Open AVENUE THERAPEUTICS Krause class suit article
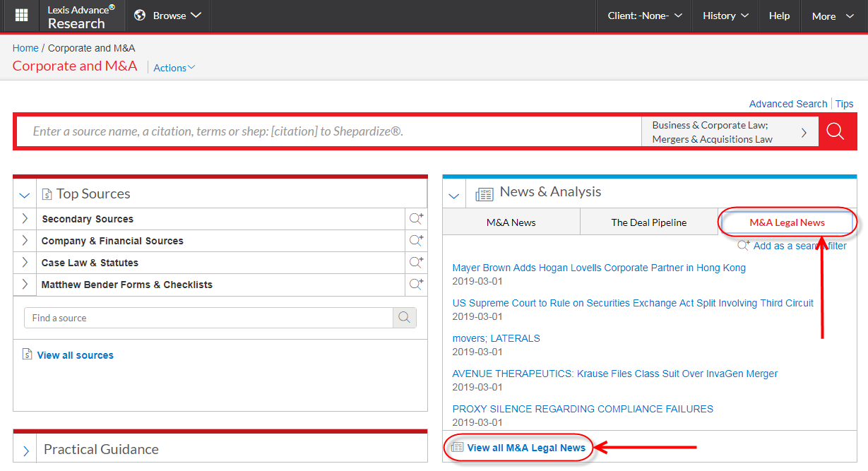The width and height of the screenshot is (868, 471). [x=615, y=374]
